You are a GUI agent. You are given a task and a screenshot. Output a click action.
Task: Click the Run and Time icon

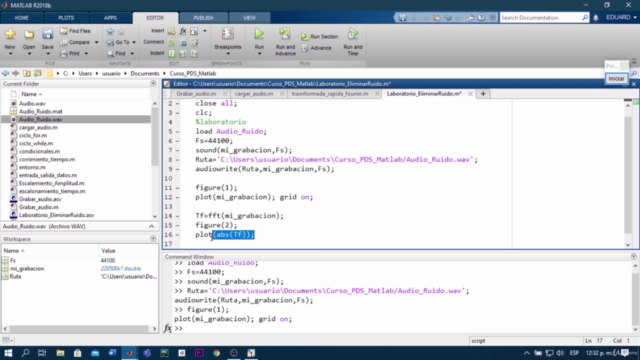pos(353,34)
